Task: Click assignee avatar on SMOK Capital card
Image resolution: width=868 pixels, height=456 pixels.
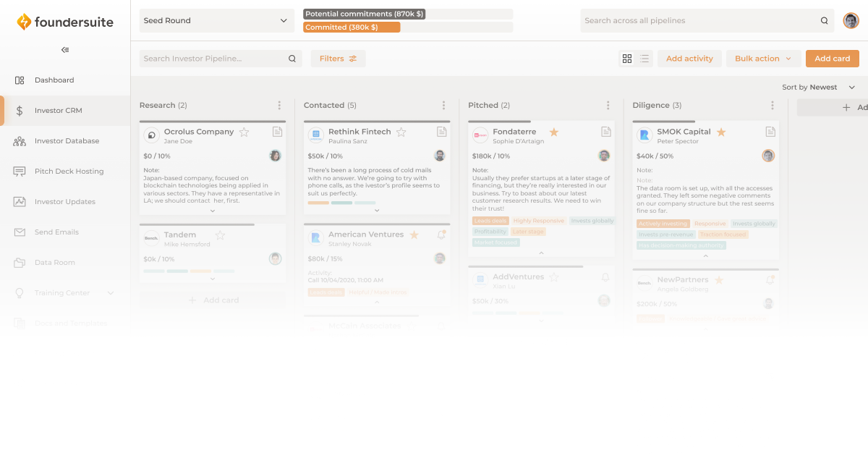Action: (768, 156)
